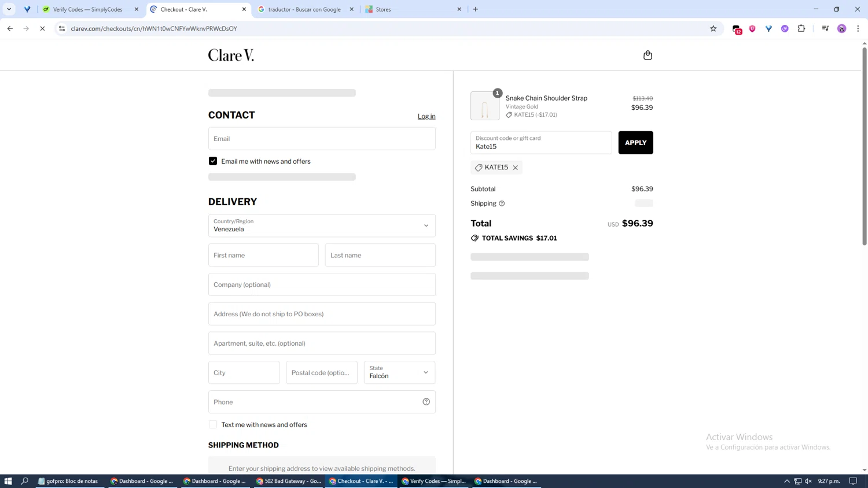The width and height of the screenshot is (868, 488).
Task: Bookmark this page with the star icon
Action: click(x=713, y=28)
